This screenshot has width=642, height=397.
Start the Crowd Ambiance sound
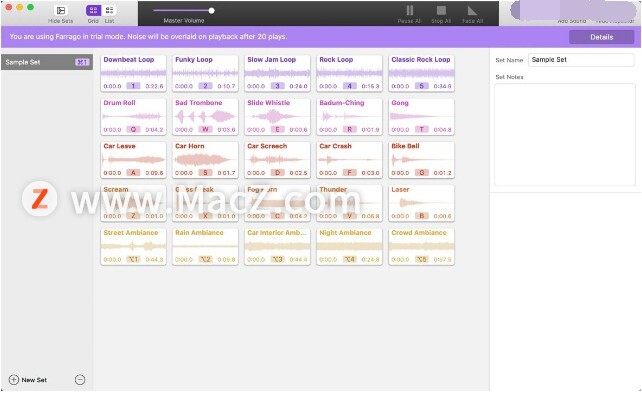[x=421, y=247]
